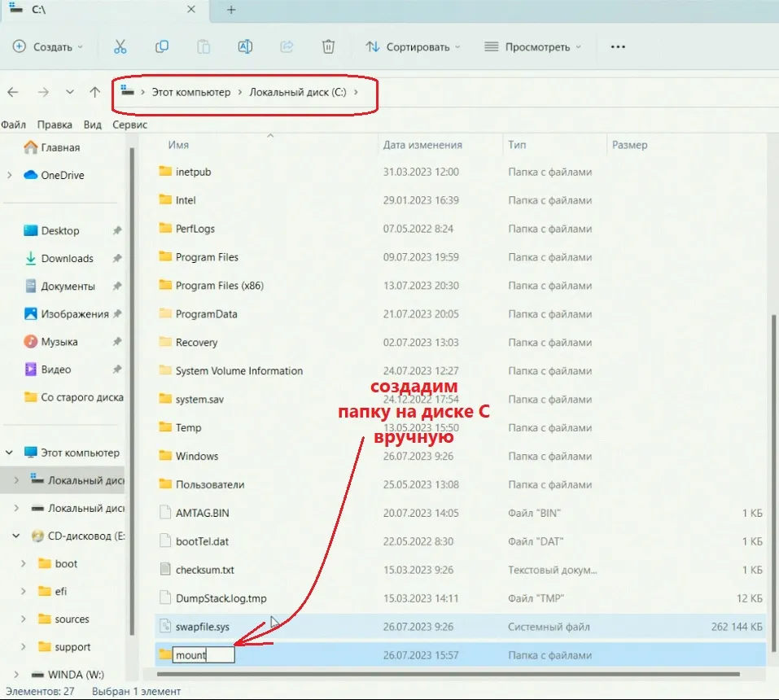Open Downloads in the sidebar
The image size is (779, 700).
coord(67,258)
